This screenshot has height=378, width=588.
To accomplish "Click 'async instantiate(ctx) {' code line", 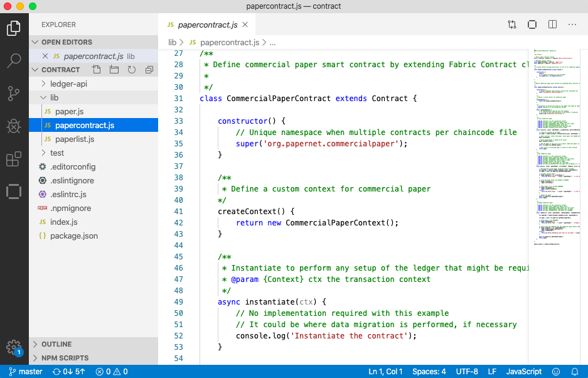I will 272,302.
